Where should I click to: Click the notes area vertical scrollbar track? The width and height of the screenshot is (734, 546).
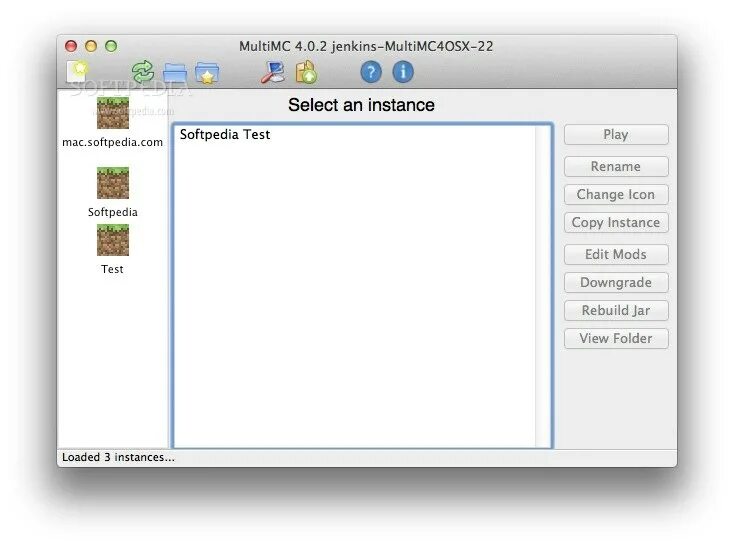point(543,286)
